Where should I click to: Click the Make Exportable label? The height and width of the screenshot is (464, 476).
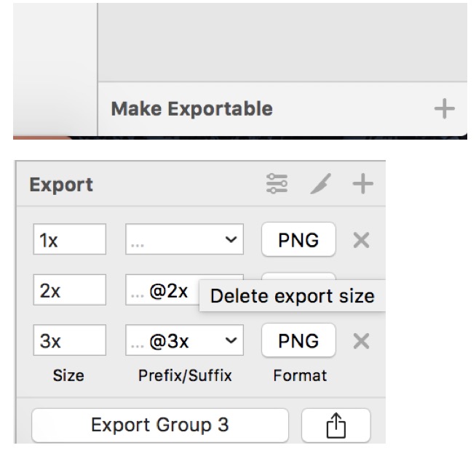tap(191, 110)
